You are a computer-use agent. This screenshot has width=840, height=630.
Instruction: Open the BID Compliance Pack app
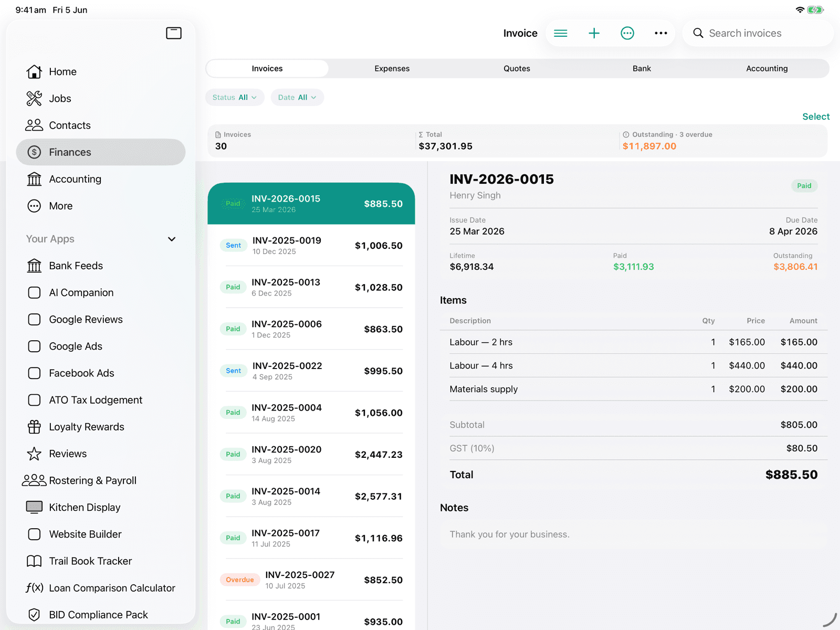pos(101,615)
